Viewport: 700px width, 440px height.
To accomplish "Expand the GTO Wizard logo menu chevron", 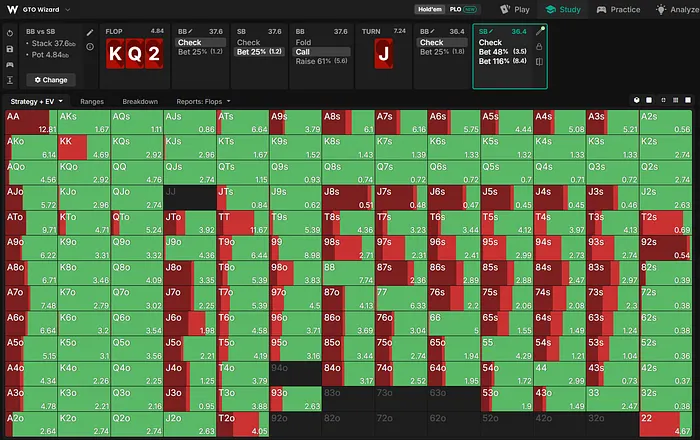I will click(x=67, y=9).
